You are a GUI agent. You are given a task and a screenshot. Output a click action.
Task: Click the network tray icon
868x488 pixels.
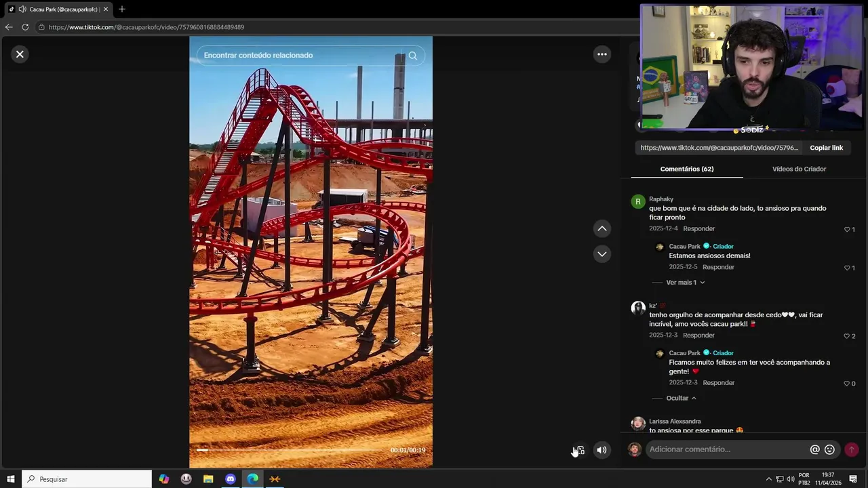[x=779, y=480]
